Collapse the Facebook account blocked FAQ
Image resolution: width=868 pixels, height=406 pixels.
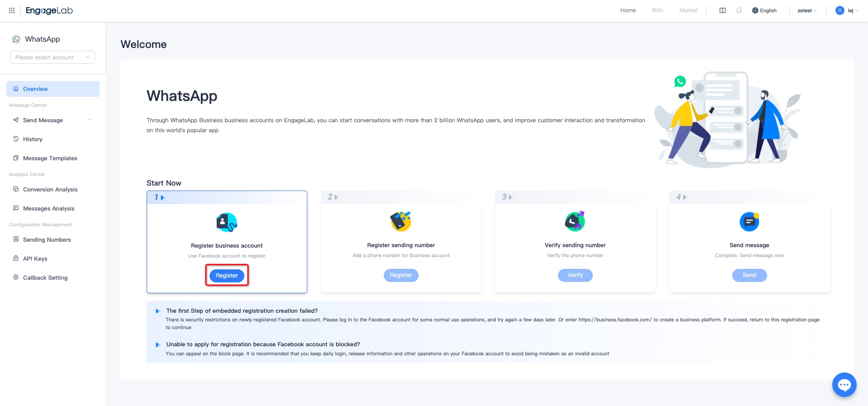pyautogui.click(x=158, y=344)
